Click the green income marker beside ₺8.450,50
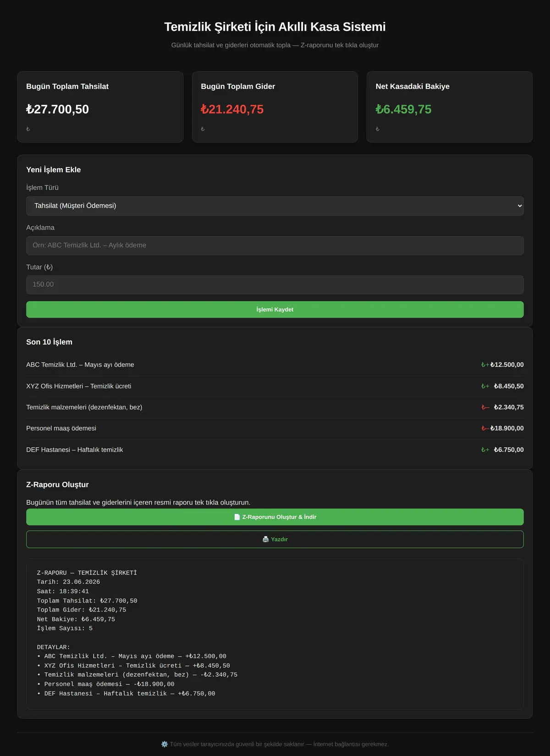The width and height of the screenshot is (550, 756). point(485,386)
